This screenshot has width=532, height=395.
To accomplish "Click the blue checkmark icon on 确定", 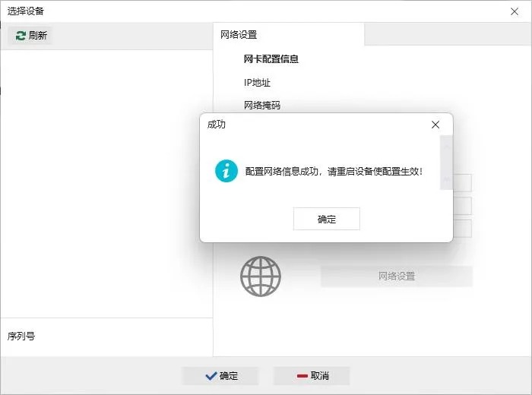I will (x=211, y=376).
